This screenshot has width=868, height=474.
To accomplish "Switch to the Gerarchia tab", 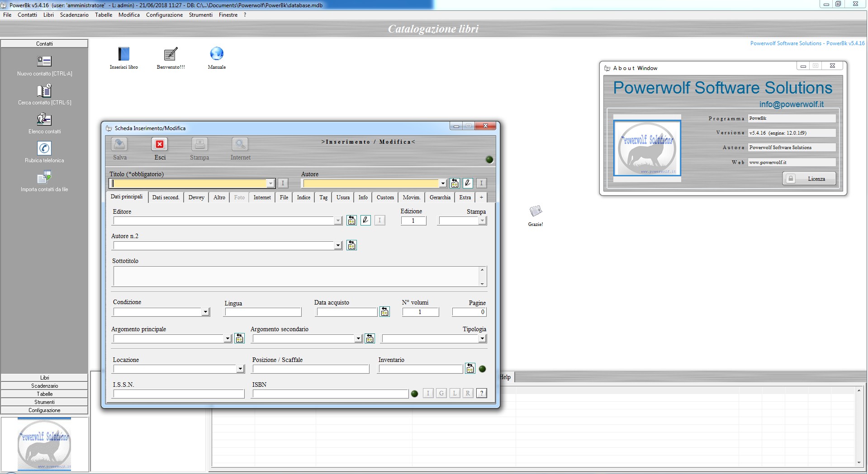I will pyautogui.click(x=440, y=197).
